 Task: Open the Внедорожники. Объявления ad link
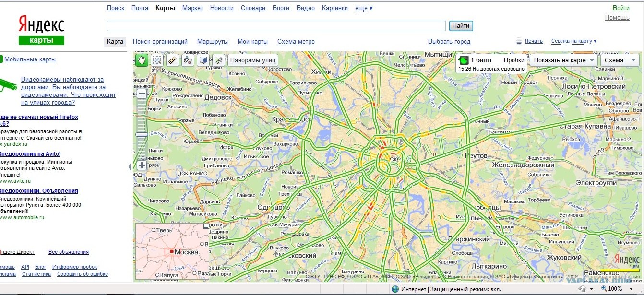[x=38, y=191]
